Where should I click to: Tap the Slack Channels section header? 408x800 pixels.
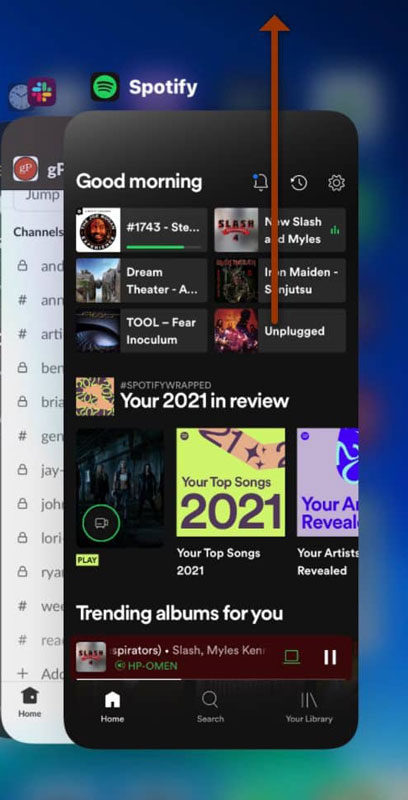38,232
